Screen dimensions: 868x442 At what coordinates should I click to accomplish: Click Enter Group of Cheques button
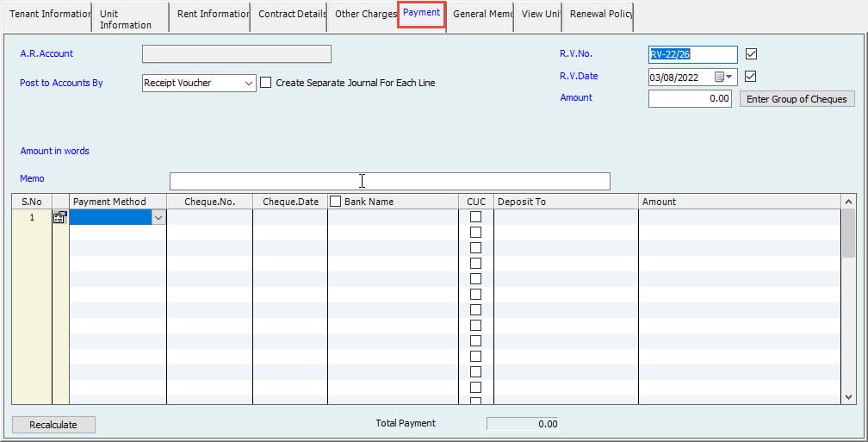(797, 99)
